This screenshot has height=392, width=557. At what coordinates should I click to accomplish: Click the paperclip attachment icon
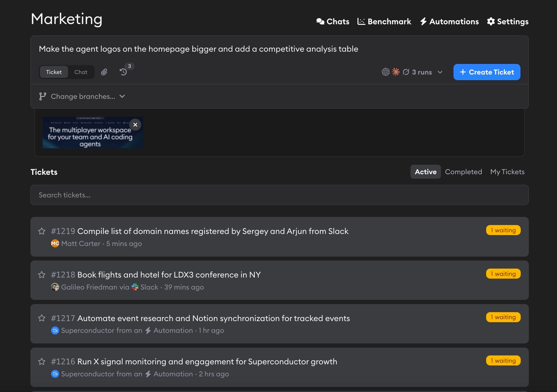coord(104,72)
